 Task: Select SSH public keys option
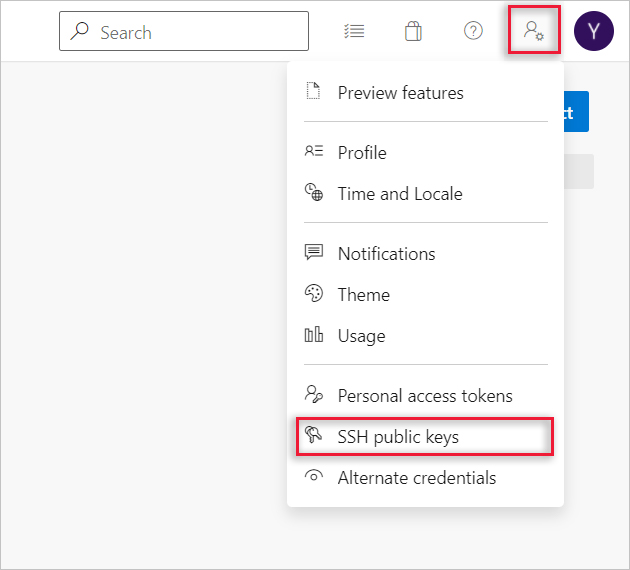pos(398,437)
